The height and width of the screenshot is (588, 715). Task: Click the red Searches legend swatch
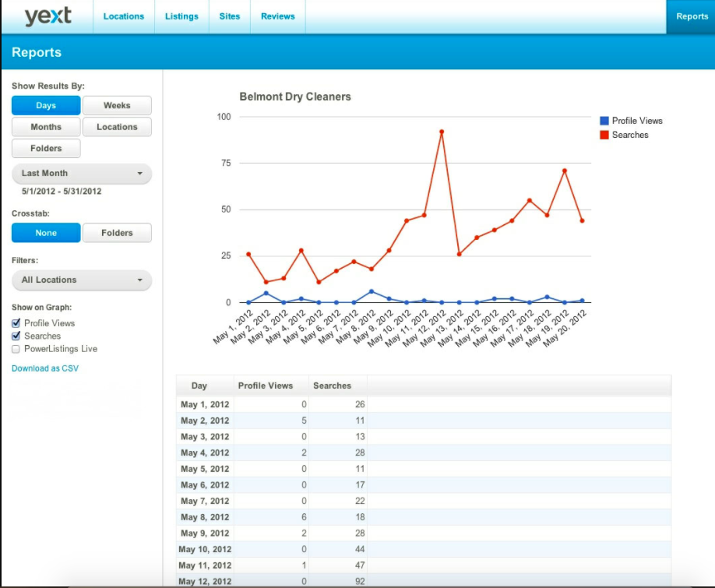click(604, 135)
